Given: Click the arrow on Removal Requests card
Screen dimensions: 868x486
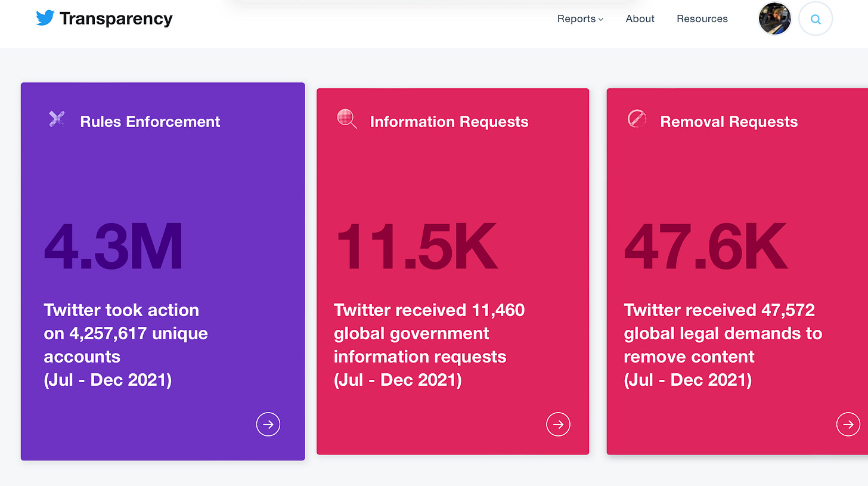Looking at the screenshot, I should pos(848,424).
